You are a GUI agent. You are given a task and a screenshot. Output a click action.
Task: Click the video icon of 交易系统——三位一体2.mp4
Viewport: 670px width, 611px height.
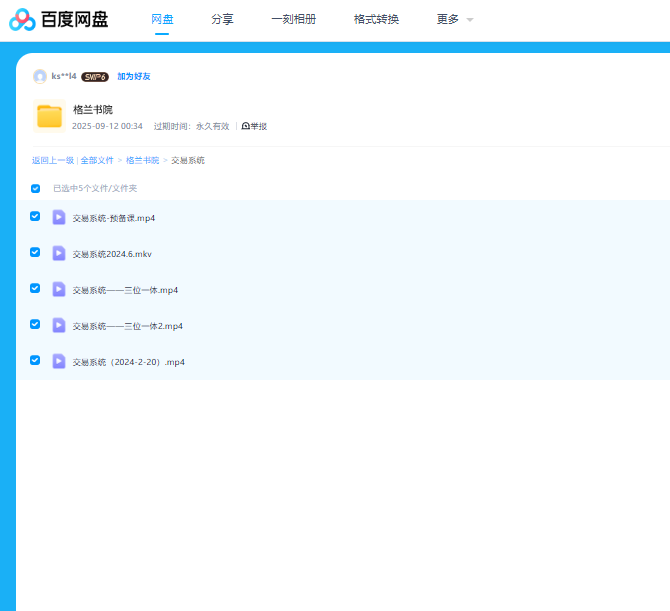(59, 325)
